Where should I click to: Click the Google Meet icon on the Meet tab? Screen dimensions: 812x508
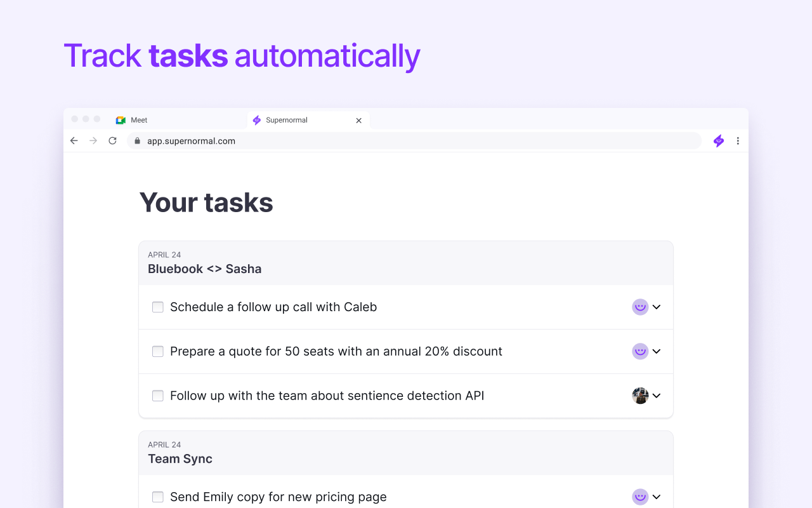pyautogui.click(x=120, y=119)
